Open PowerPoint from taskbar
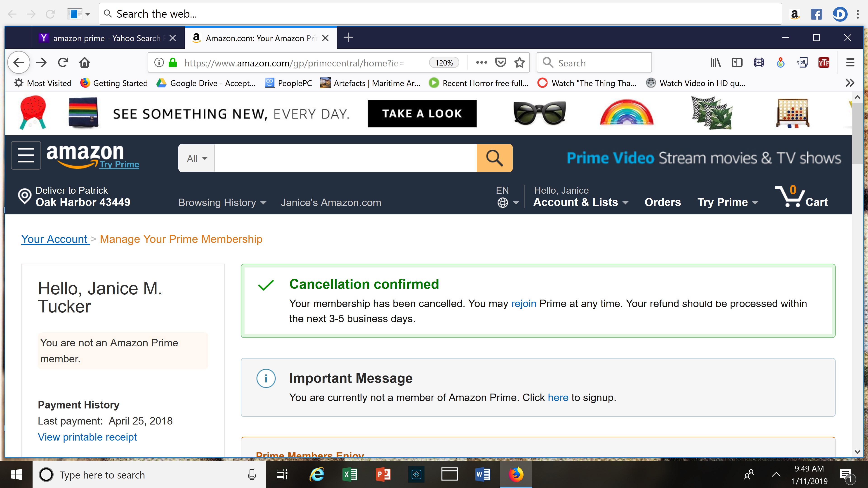868x488 pixels. 383,474
